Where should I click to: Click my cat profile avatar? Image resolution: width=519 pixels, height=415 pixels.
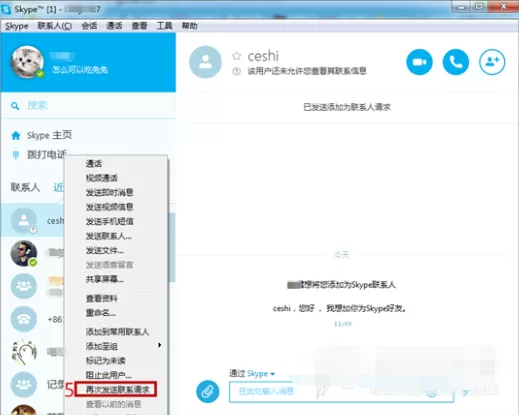(x=27, y=62)
